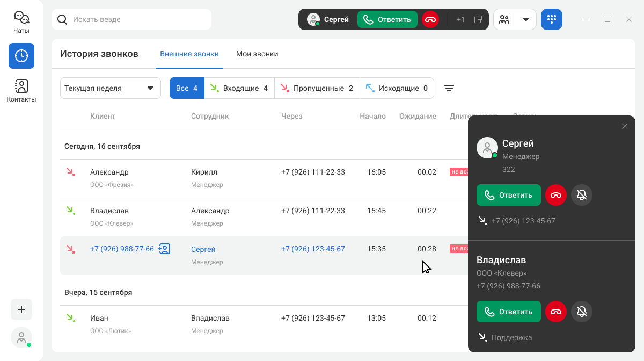The height and width of the screenshot is (361, 644).
Task: Mute ringing for Vladislav's incoming call
Action: point(582,312)
